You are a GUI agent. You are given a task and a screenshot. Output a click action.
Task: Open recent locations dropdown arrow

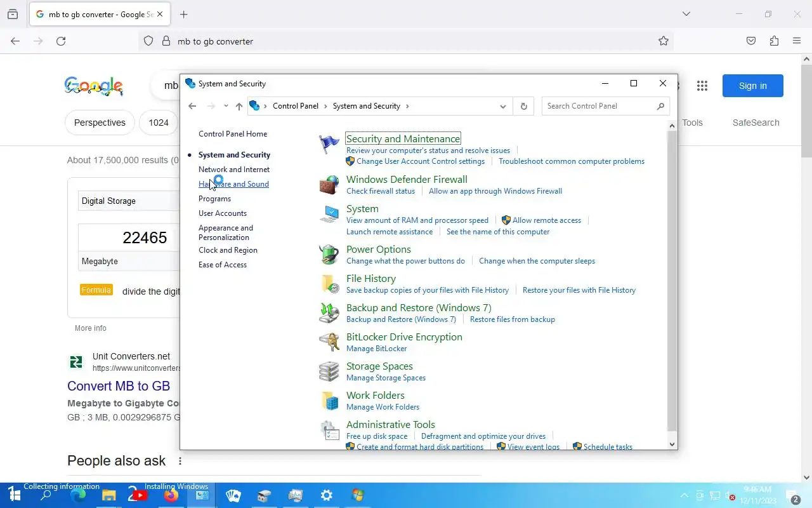pos(226,106)
